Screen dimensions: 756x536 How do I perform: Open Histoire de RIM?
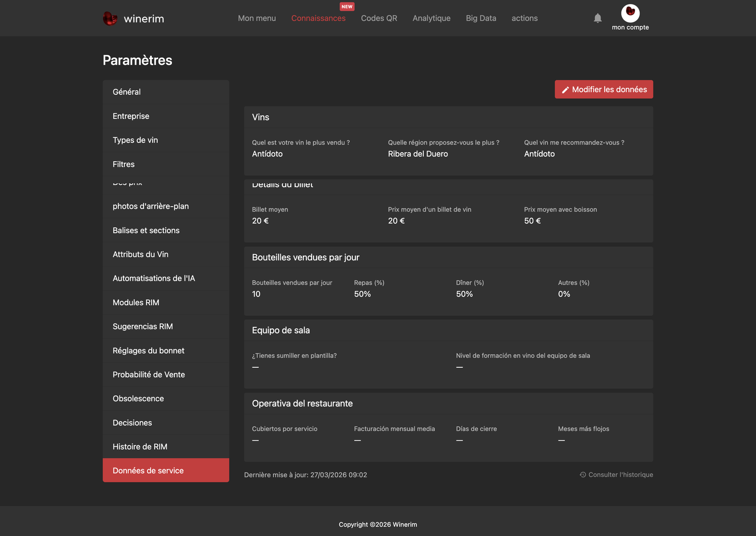tap(166, 447)
